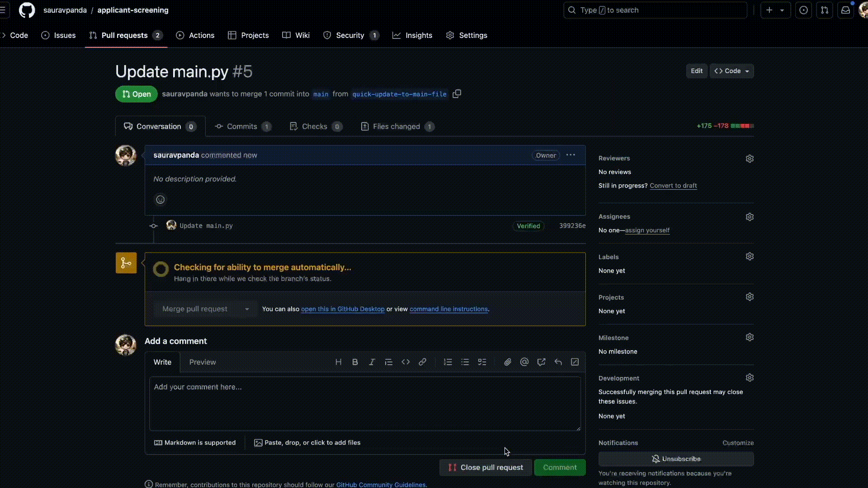Viewport: 868px width, 488px height.
Task: Expand the Labels settings gear
Action: click(x=750, y=257)
